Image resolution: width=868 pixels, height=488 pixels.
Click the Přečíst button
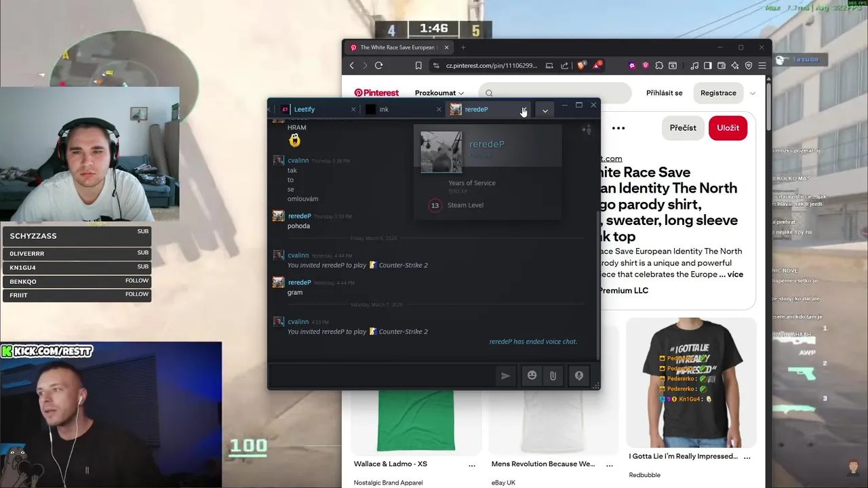point(683,128)
